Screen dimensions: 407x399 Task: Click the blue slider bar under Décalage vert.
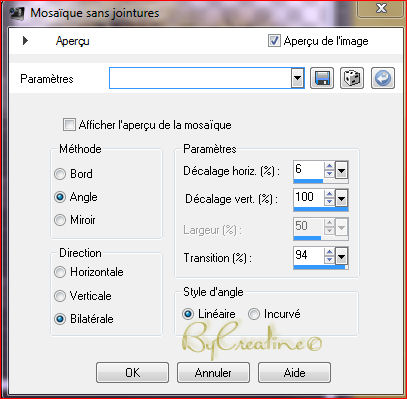click(321, 209)
